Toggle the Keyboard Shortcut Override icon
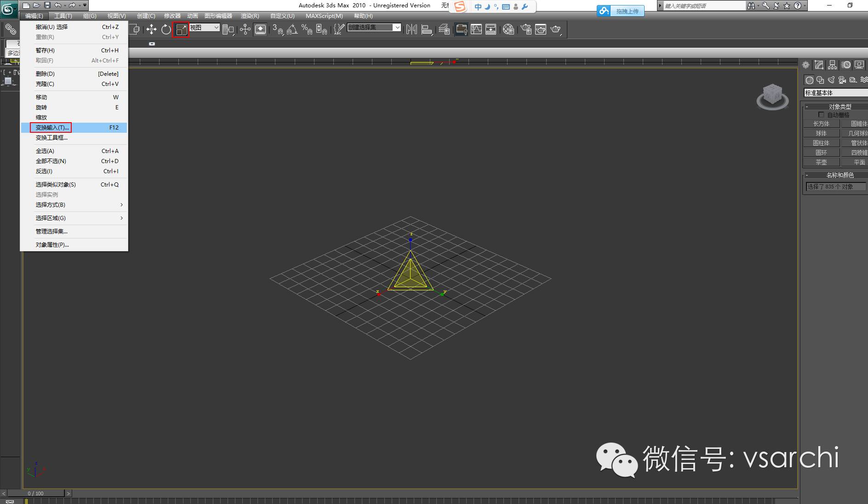Screen dimensions: 868x504 pyautogui.click(x=260, y=29)
